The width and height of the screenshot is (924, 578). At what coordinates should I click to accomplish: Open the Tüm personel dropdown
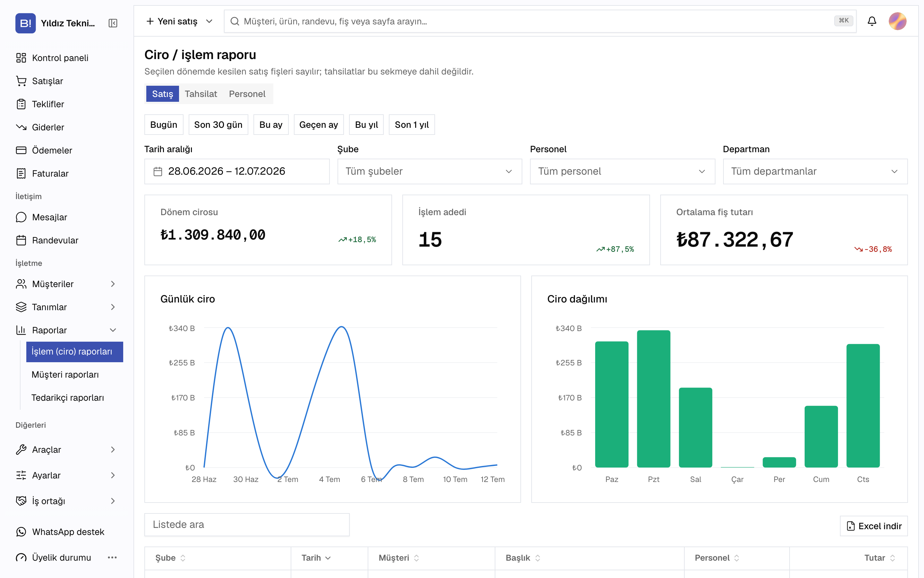click(x=622, y=171)
